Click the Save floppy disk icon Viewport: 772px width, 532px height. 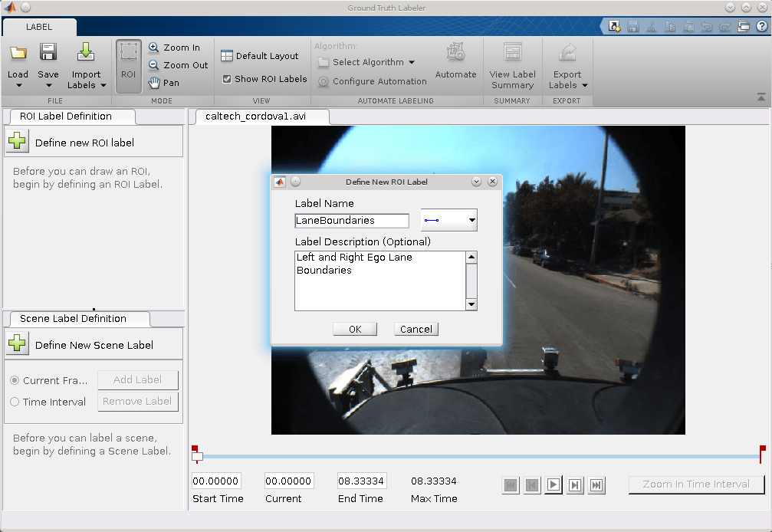click(x=48, y=51)
